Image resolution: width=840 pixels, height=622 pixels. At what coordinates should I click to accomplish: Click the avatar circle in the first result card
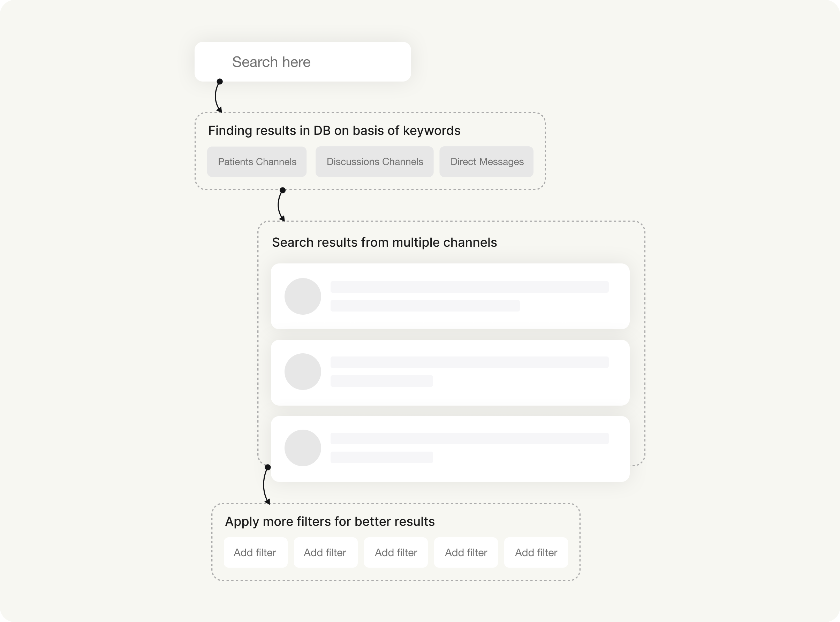(302, 296)
